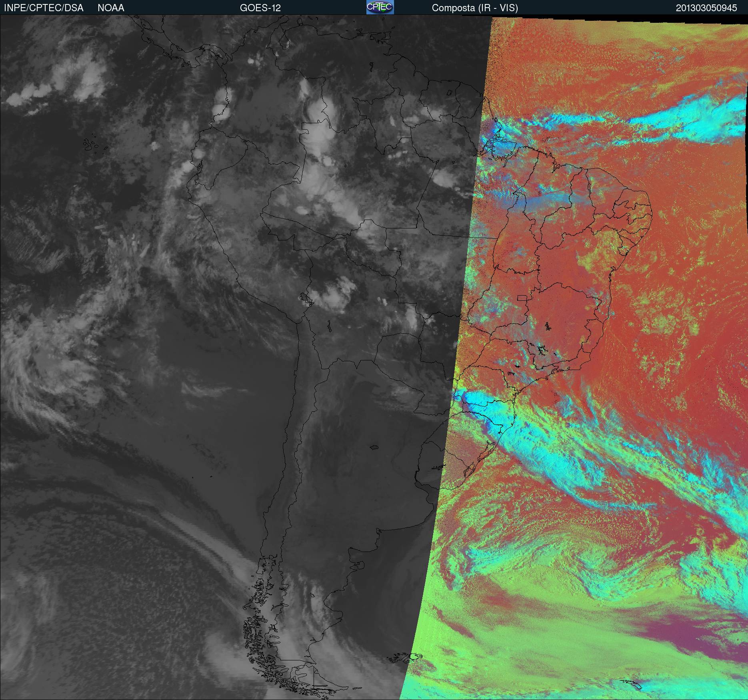
Task: Click the GOES-12 satellite label
Action: click(260, 8)
